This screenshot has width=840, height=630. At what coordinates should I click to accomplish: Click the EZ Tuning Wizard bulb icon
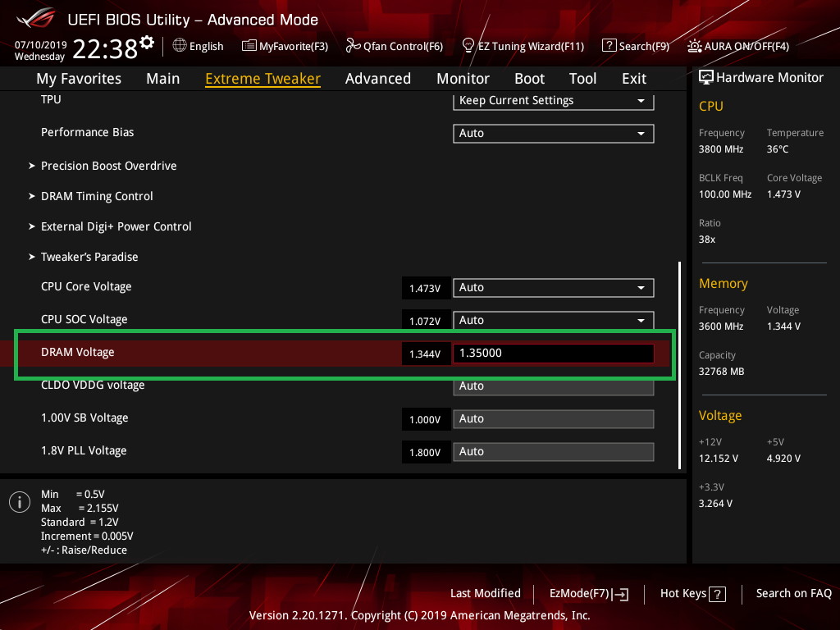468,46
